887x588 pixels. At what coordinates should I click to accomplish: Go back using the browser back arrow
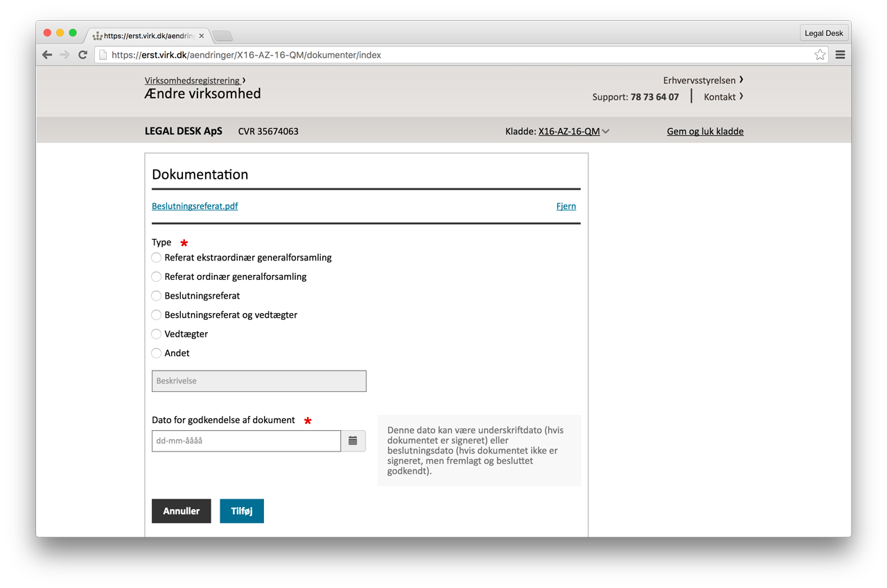(x=47, y=55)
